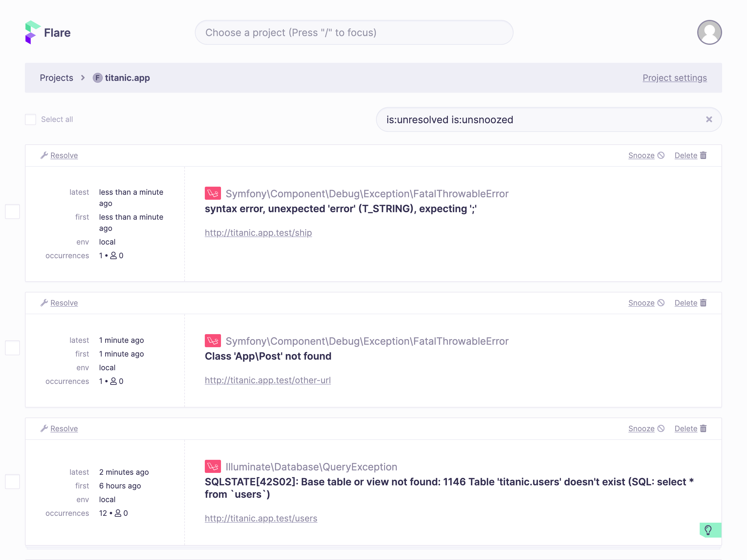
Task: Open the http://titanic.app.test/ship link
Action: 258,233
